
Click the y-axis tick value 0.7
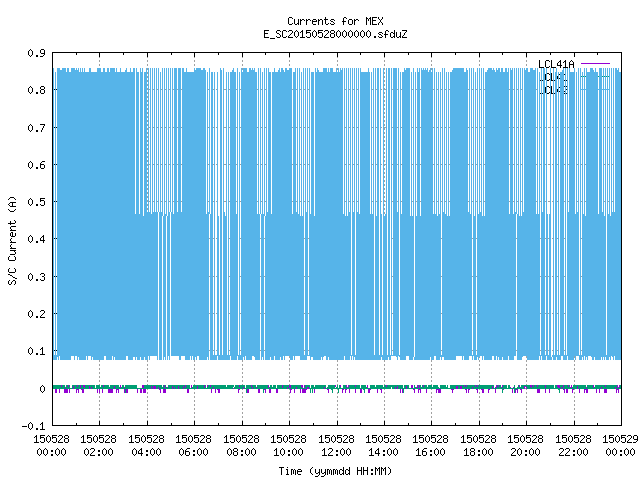pyautogui.click(x=36, y=128)
